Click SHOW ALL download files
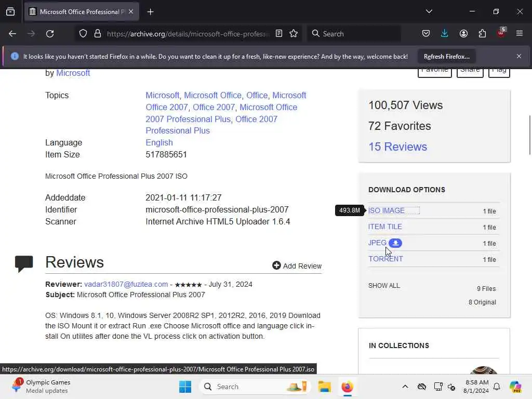Screen dimensions: 532x399 (384, 286)
